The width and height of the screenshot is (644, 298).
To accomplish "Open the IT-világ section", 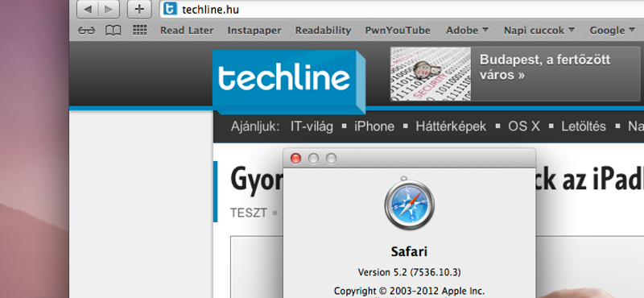I will 312,126.
